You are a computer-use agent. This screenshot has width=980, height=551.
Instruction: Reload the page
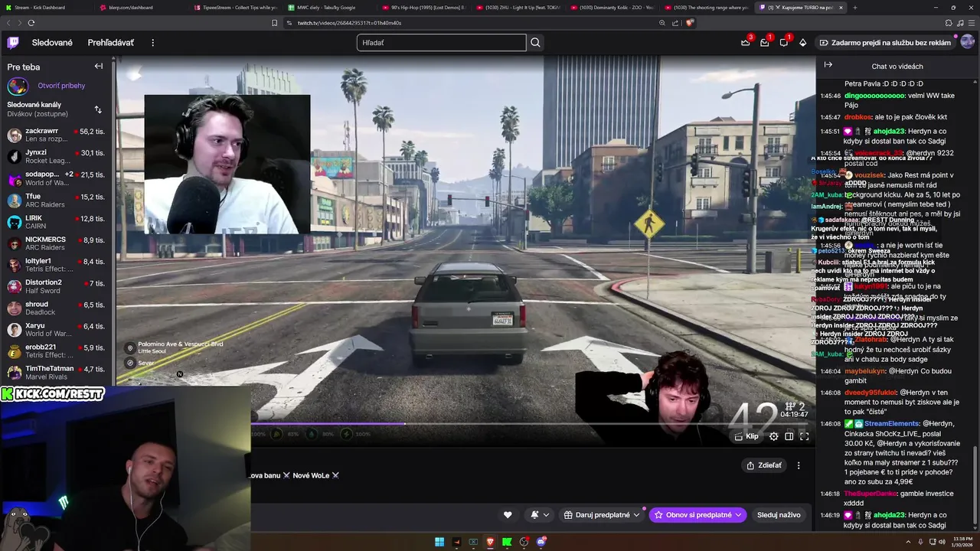coord(31,23)
